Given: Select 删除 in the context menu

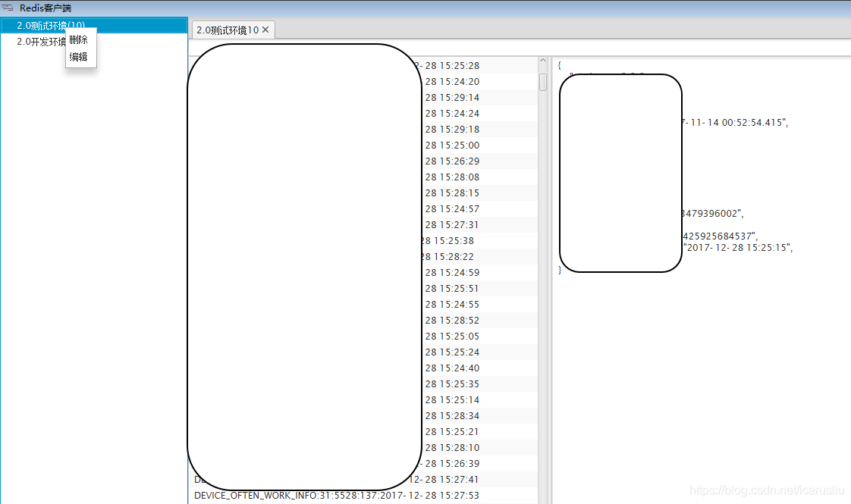Looking at the screenshot, I should pos(80,39).
